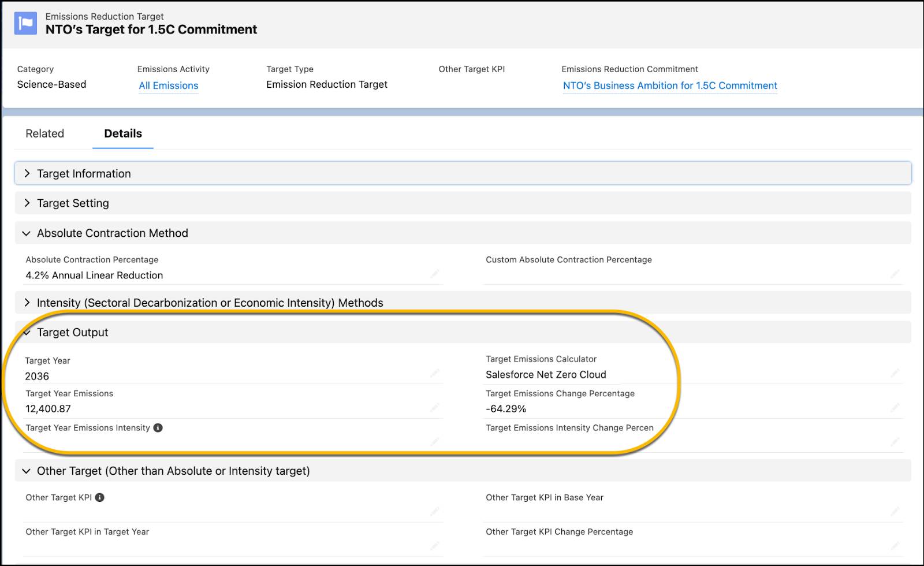Show info for Target Year Emissions Intensity
Image resolution: width=924 pixels, height=566 pixels.
pos(158,428)
